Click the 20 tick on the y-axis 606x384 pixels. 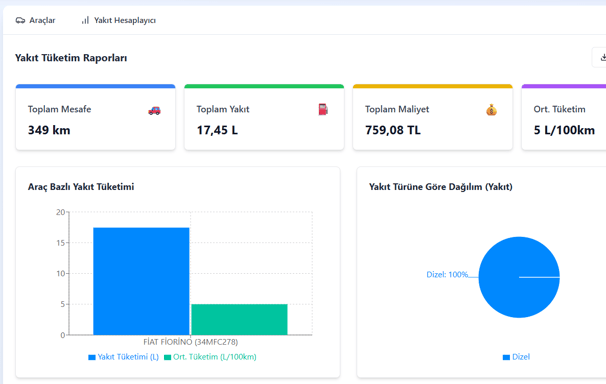(61, 212)
